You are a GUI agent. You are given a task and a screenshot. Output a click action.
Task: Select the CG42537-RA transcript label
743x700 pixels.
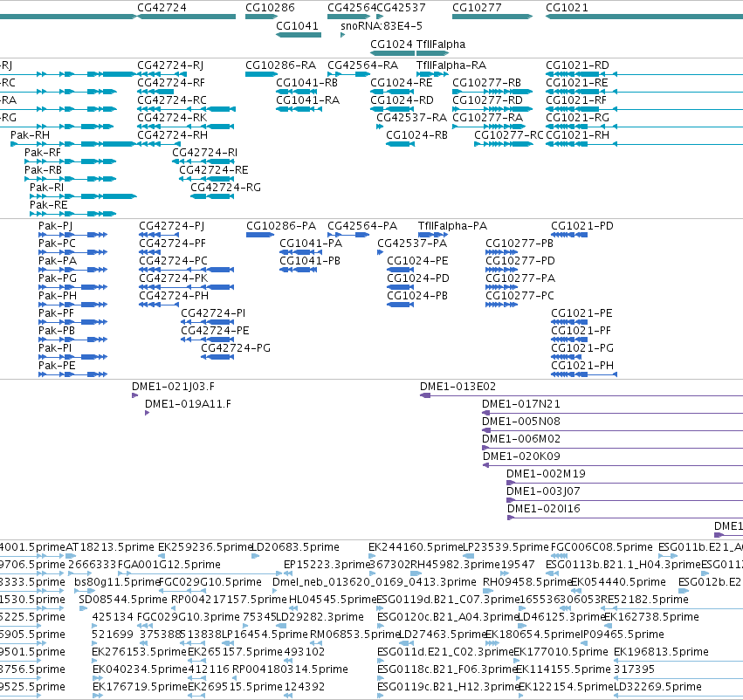click(412, 118)
